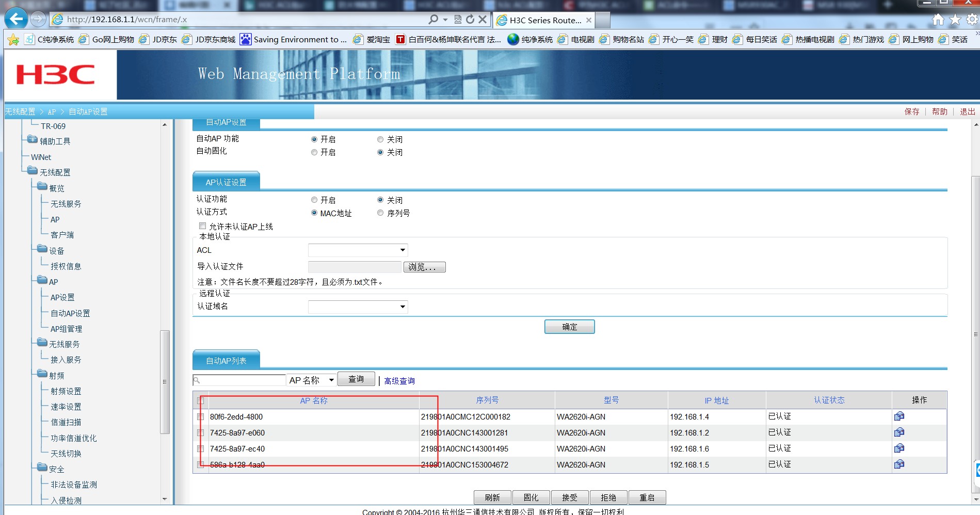This screenshot has width=980, height=515.
Task: Enable 自动AP功能 with 开启 radio
Action: (x=314, y=139)
